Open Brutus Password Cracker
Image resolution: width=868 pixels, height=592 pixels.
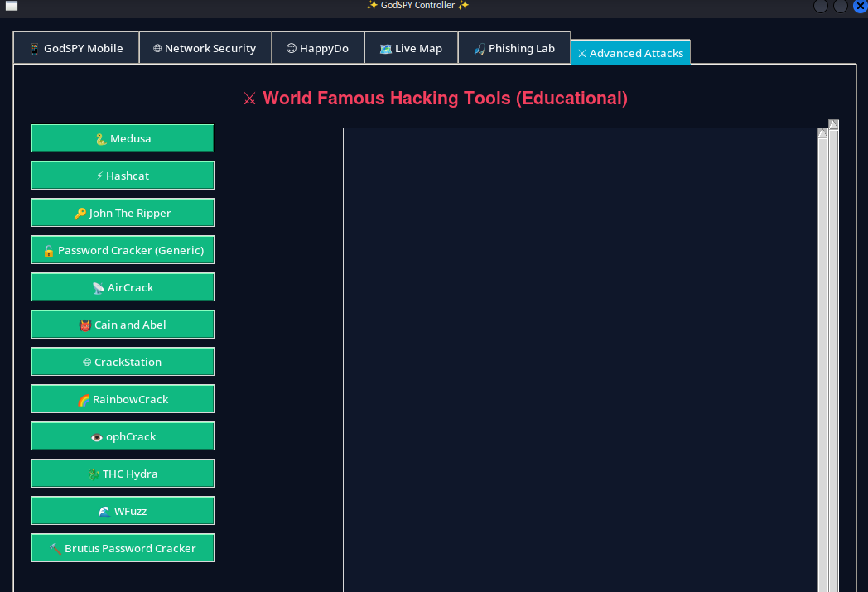pos(123,548)
